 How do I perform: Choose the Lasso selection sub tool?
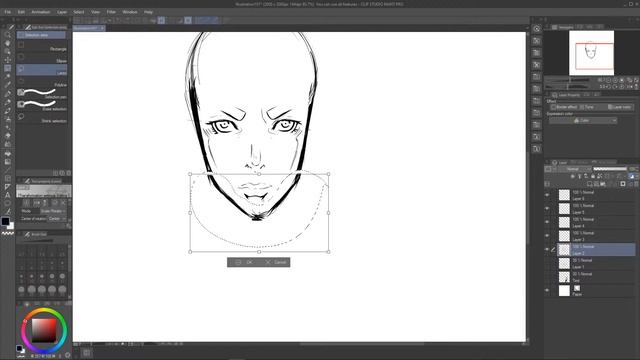click(x=42, y=71)
